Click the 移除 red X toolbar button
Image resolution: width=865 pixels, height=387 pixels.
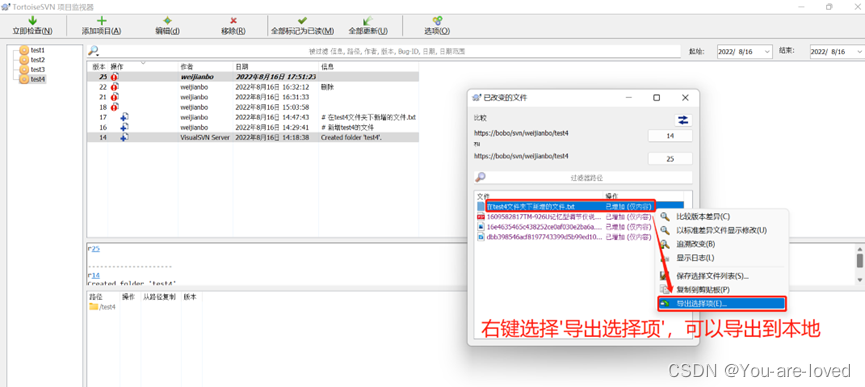point(233,25)
